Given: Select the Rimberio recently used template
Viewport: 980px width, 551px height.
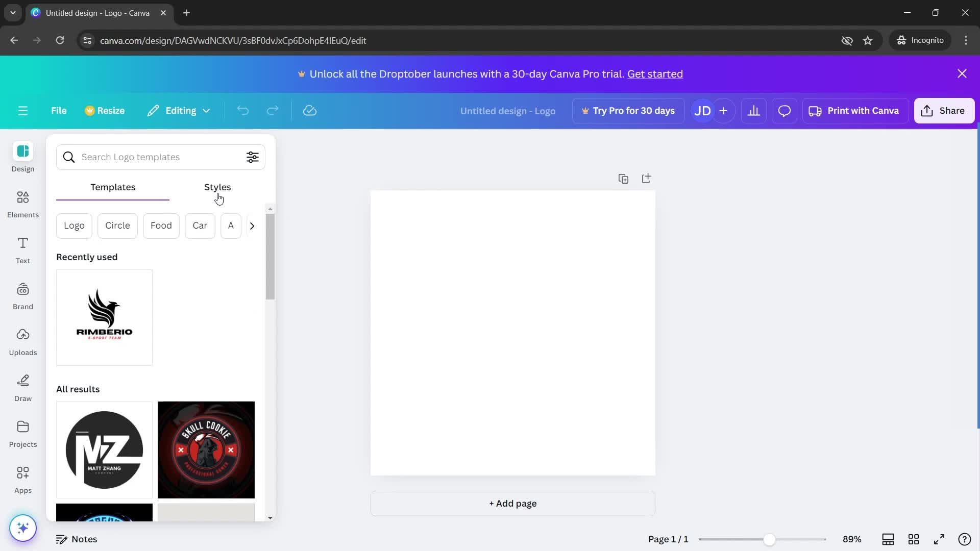Looking at the screenshot, I should click(104, 317).
